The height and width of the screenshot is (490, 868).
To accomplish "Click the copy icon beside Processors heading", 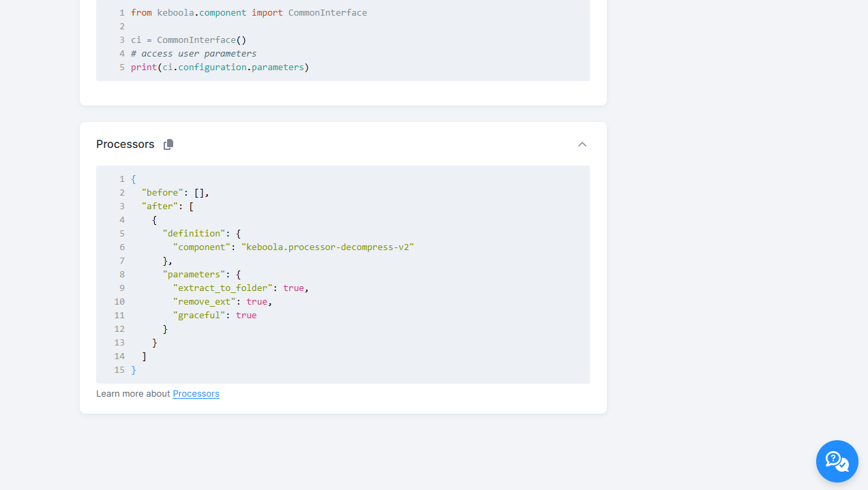I will point(168,144).
